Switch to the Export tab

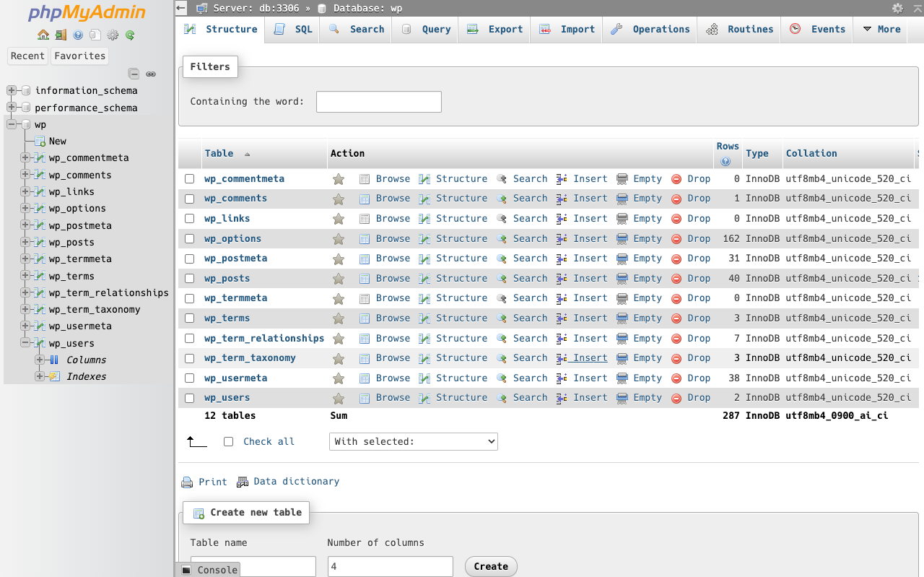(x=494, y=30)
